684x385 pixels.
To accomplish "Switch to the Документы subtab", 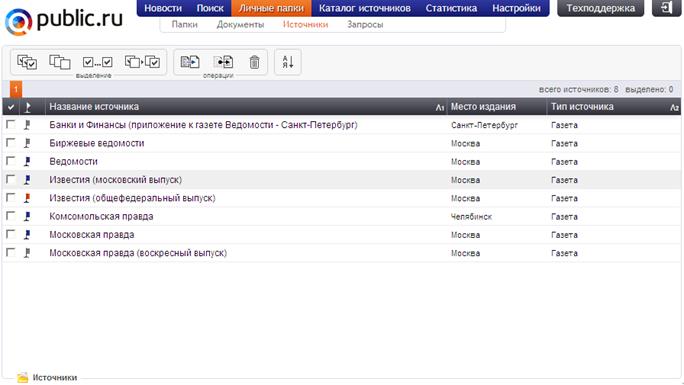I will click(x=240, y=24).
